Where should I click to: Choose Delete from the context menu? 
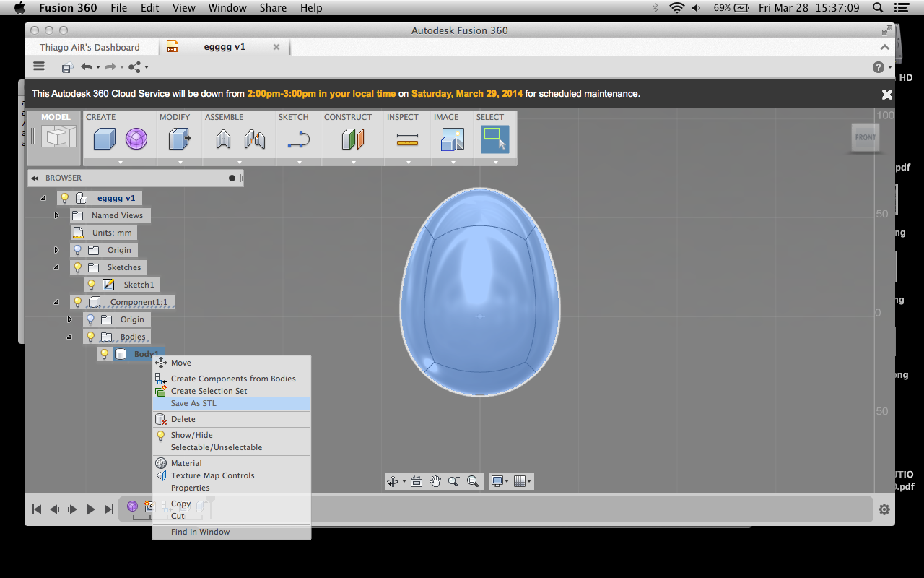(x=232, y=419)
